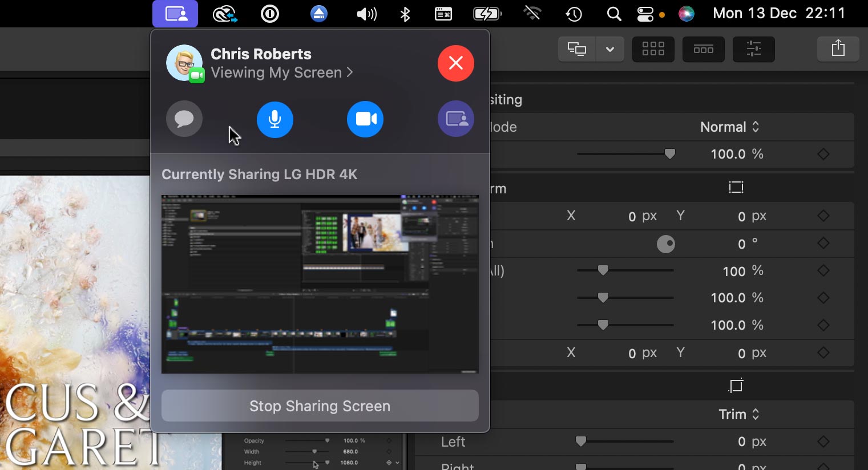Open the Bluetooth menu bar icon
The height and width of the screenshot is (470, 868).
[405, 14]
